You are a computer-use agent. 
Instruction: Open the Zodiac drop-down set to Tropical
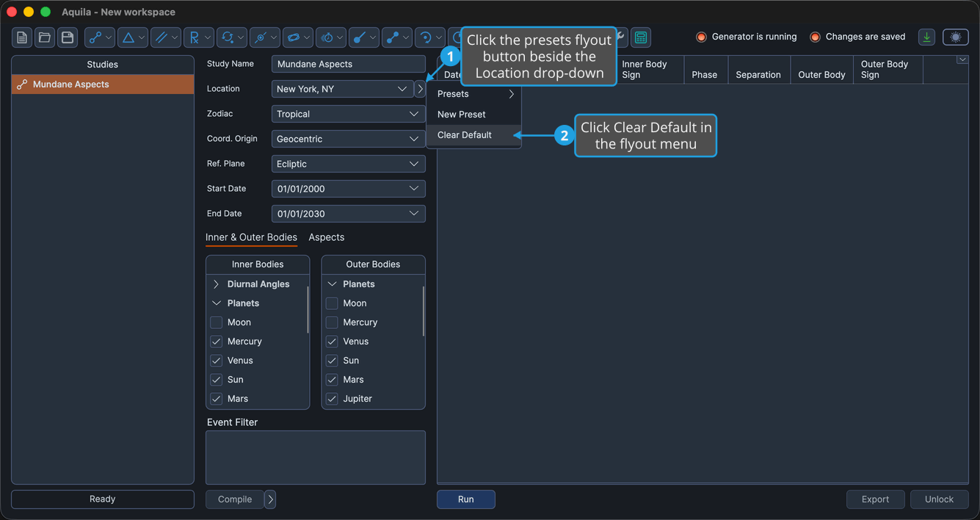click(348, 114)
